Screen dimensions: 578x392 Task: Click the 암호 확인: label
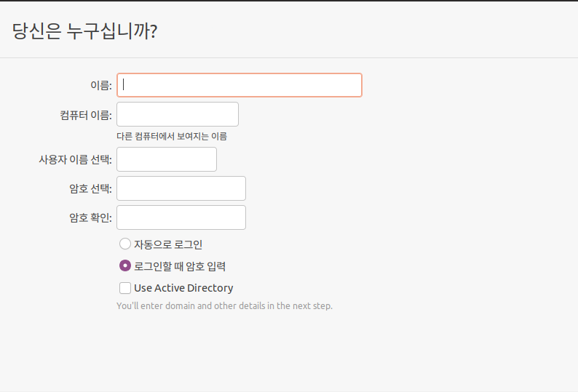pyautogui.click(x=91, y=217)
